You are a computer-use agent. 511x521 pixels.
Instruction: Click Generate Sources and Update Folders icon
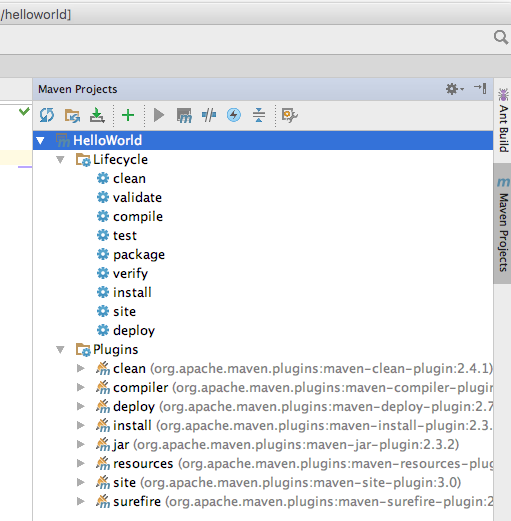pos(72,115)
